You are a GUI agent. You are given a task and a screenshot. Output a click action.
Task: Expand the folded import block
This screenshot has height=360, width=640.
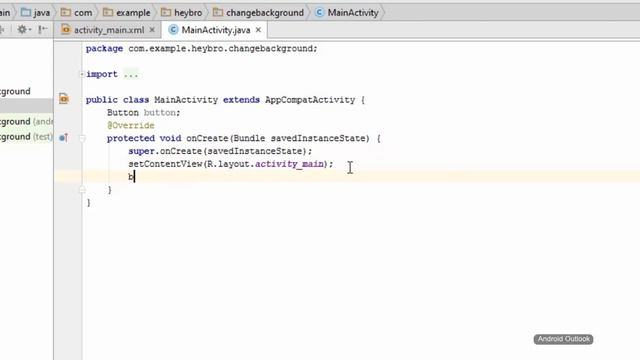82,74
